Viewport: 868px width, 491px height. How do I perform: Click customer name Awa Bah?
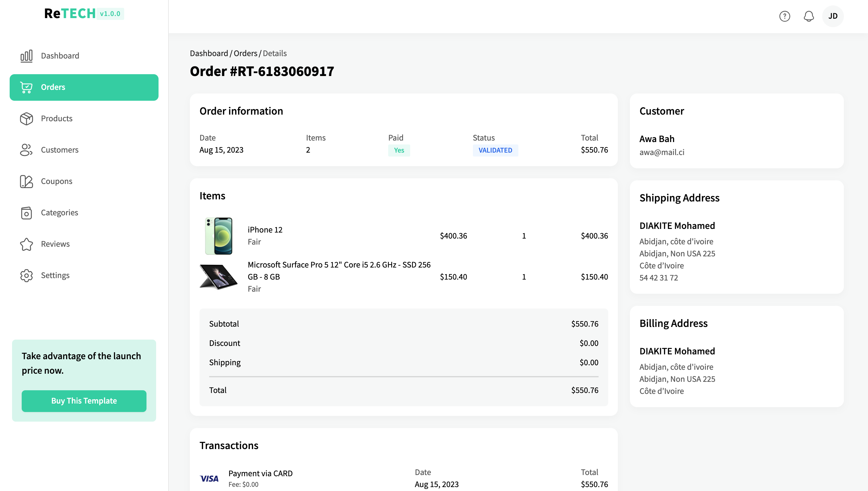point(657,139)
